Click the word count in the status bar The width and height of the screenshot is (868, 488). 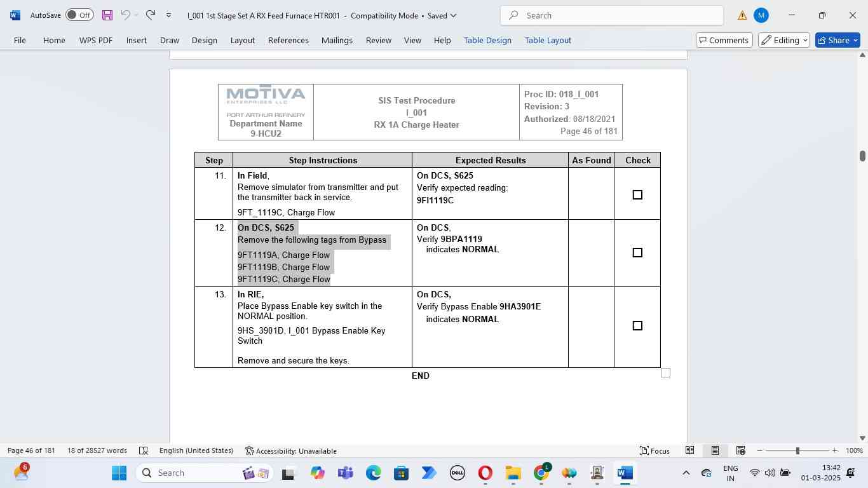pyautogui.click(x=97, y=451)
